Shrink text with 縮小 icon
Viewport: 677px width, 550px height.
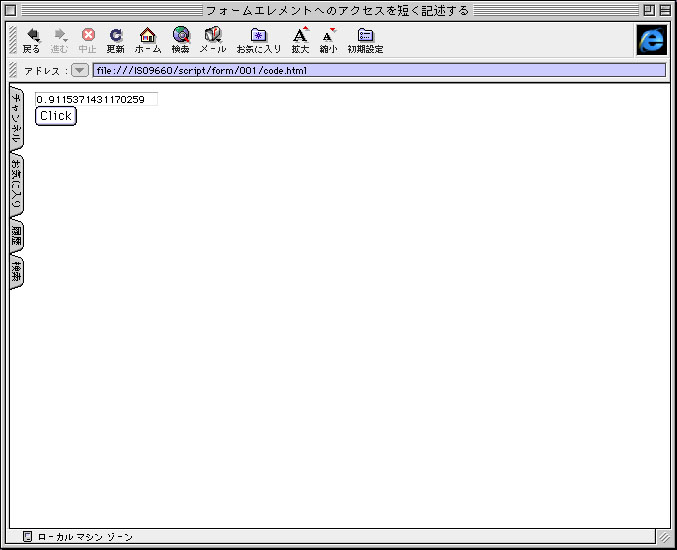(x=328, y=36)
